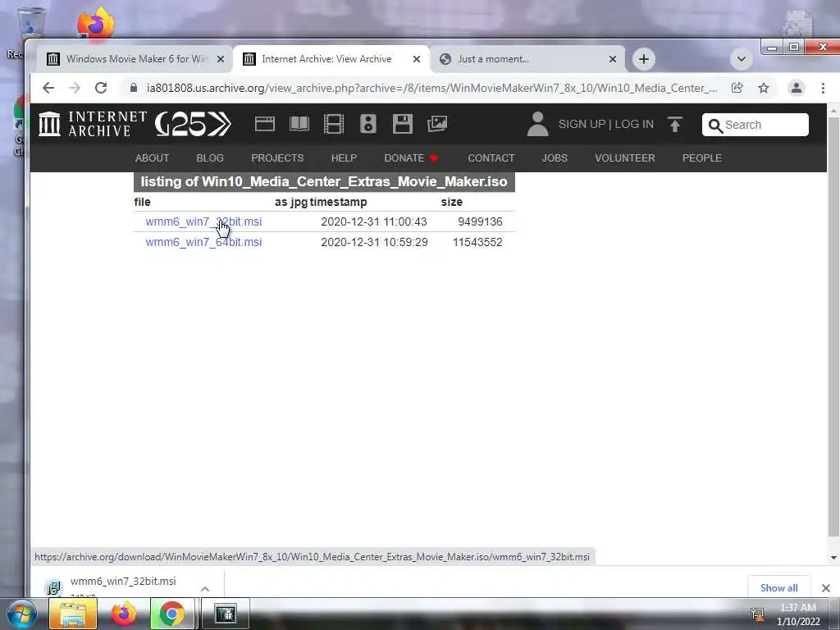Viewport: 840px width, 630px height.
Task: Open CONTACT menu item
Action: tap(491, 158)
